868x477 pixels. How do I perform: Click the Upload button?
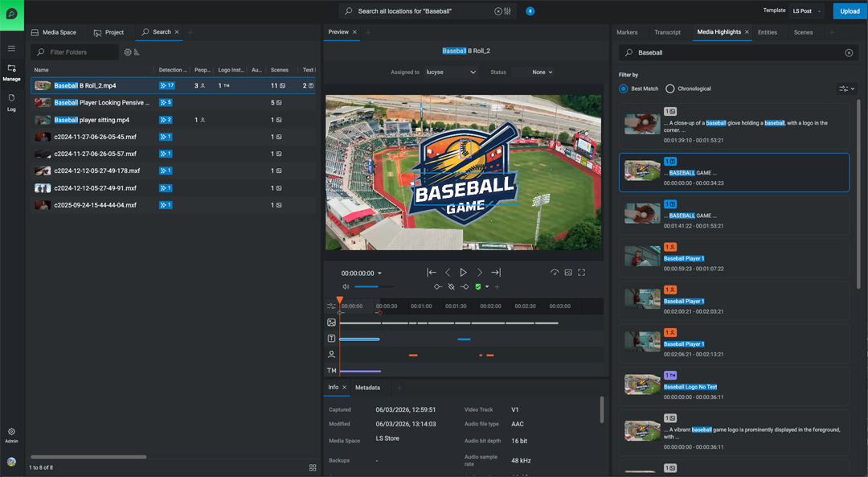(850, 11)
